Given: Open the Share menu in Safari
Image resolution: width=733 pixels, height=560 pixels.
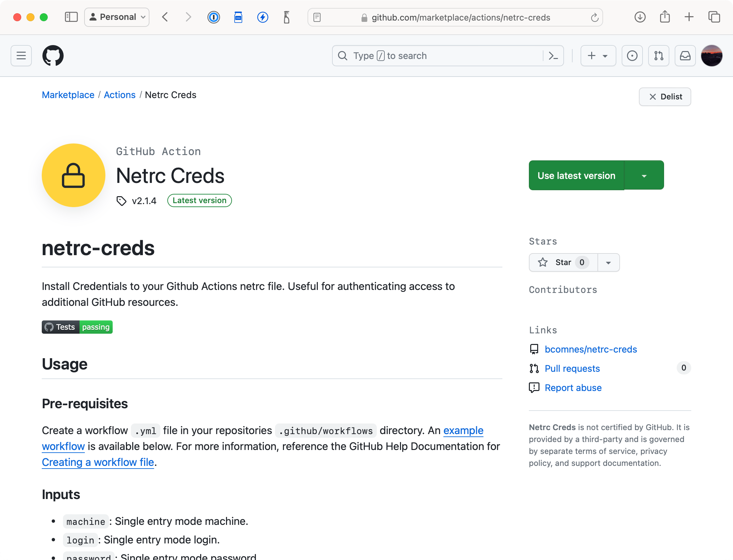Looking at the screenshot, I should 665,17.
